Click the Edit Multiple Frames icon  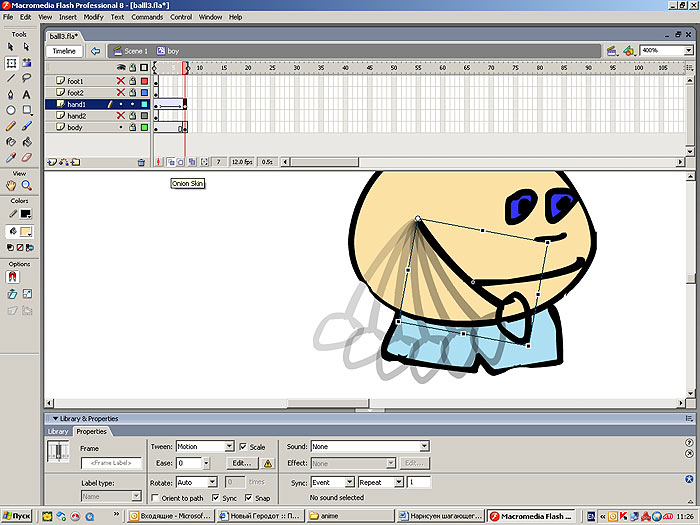tap(192, 162)
